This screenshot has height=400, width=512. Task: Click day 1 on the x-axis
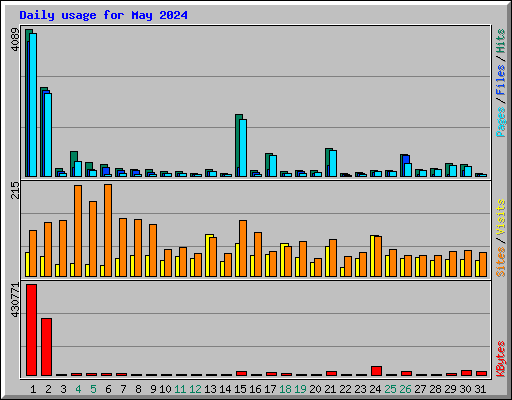(33, 389)
